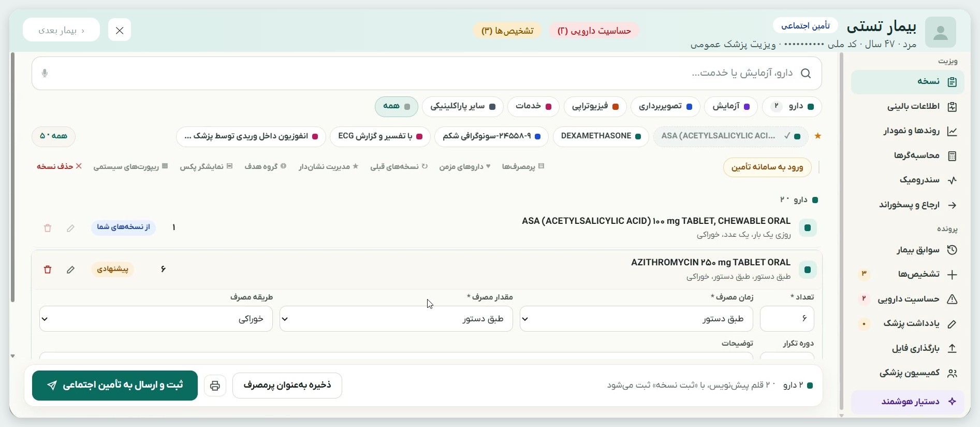Toggle the سایر پاراکلینیکی filter chip
This screenshot has height=427, width=980.
tap(463, 107)
